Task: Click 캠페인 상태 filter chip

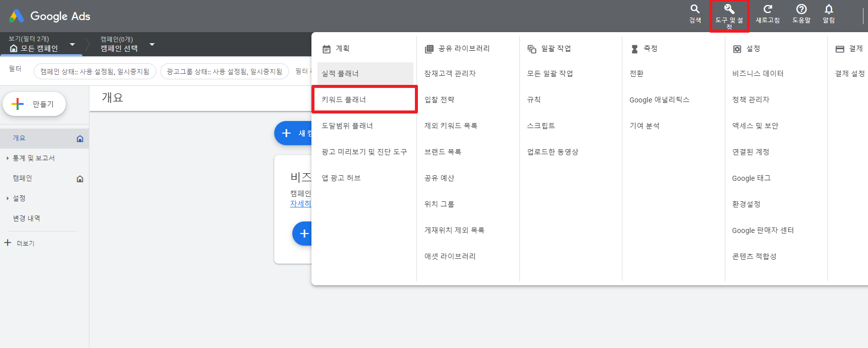Action: coord(95,72)
